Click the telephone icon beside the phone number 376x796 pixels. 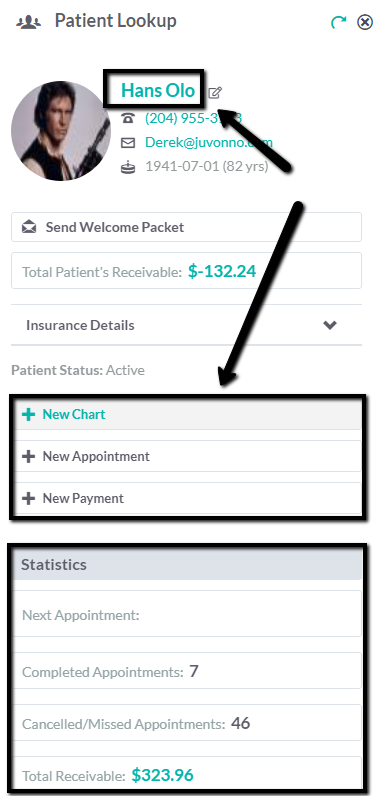pyautogui.click(x=128, y=118)
